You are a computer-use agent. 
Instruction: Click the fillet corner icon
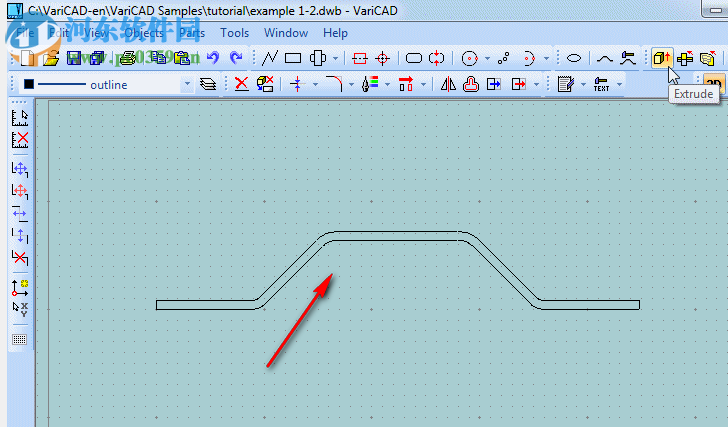[x=334, y=84]
